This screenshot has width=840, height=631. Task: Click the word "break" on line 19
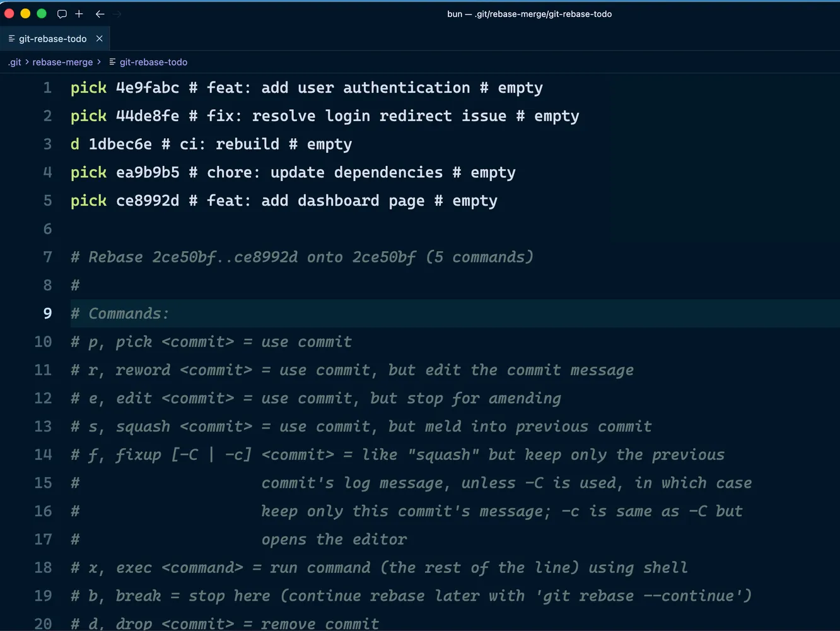point(139,596)
